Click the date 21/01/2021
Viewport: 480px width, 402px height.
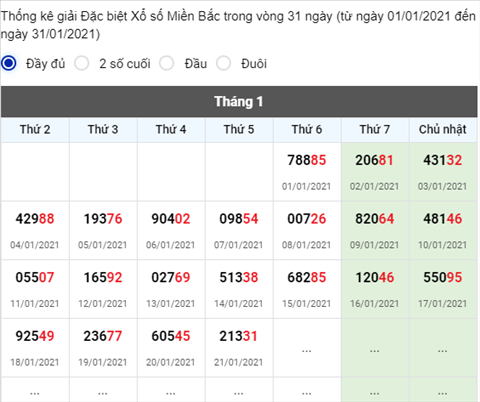[238, 362]
